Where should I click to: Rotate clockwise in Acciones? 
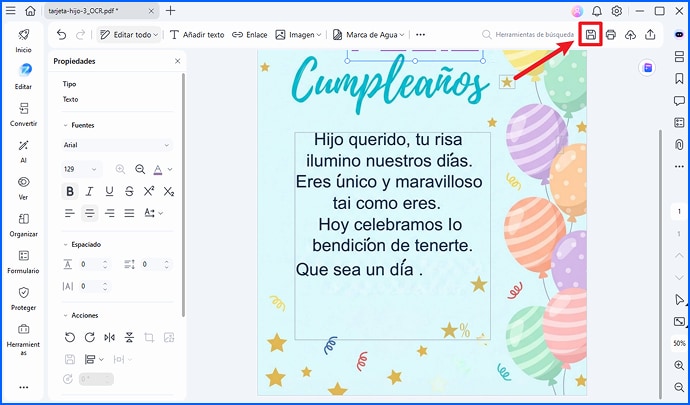click(89, 337)
